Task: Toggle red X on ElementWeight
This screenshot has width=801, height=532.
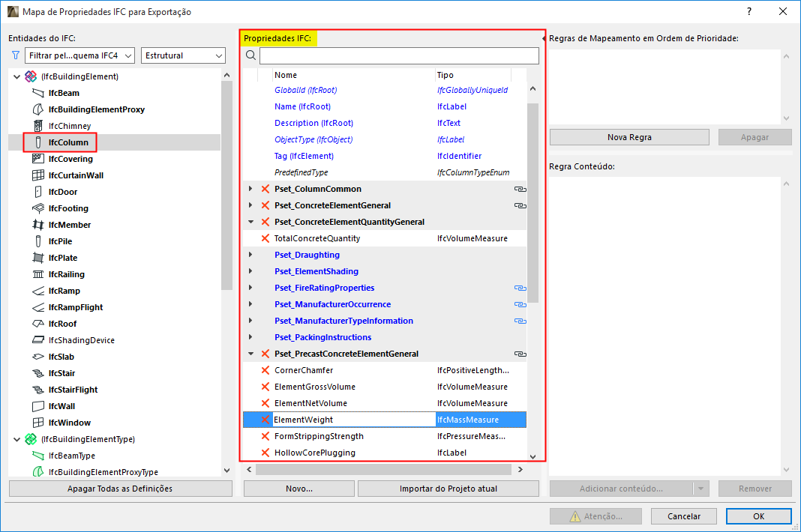Action: pos(265,420)
